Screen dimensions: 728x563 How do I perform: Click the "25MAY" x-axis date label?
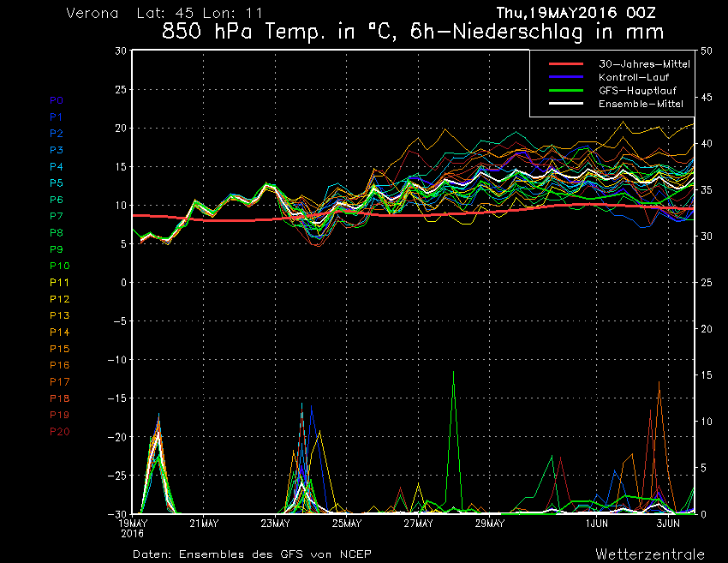[347, 524]
